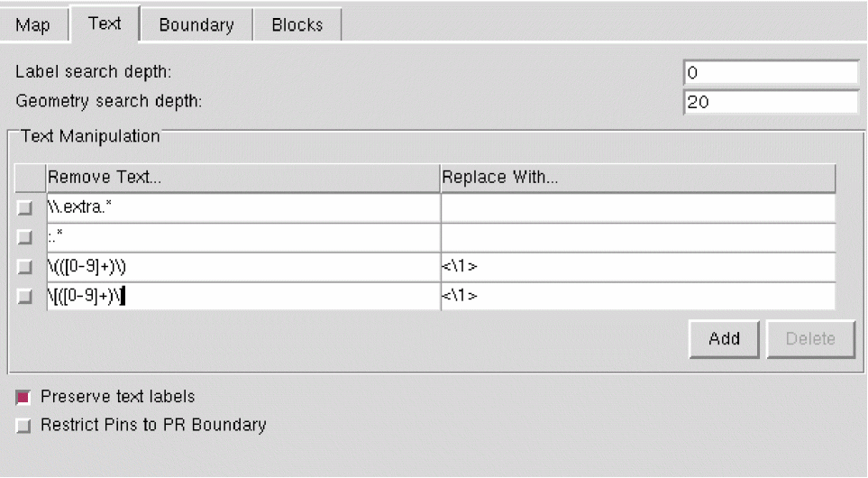Screen dimensions: 868x478
Task: Select the row checkbox for \\.extra.*
Action: [x=25, y=209]
